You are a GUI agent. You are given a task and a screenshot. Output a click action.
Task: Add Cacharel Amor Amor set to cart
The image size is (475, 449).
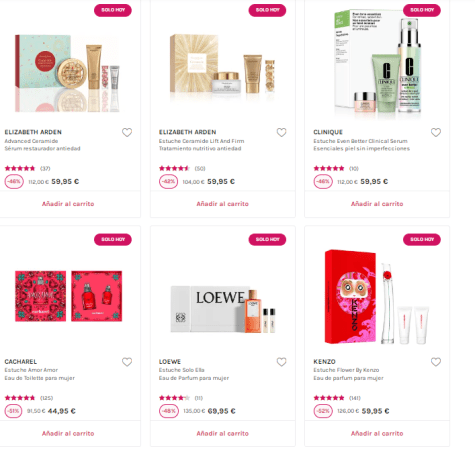(x=68, y=433)
